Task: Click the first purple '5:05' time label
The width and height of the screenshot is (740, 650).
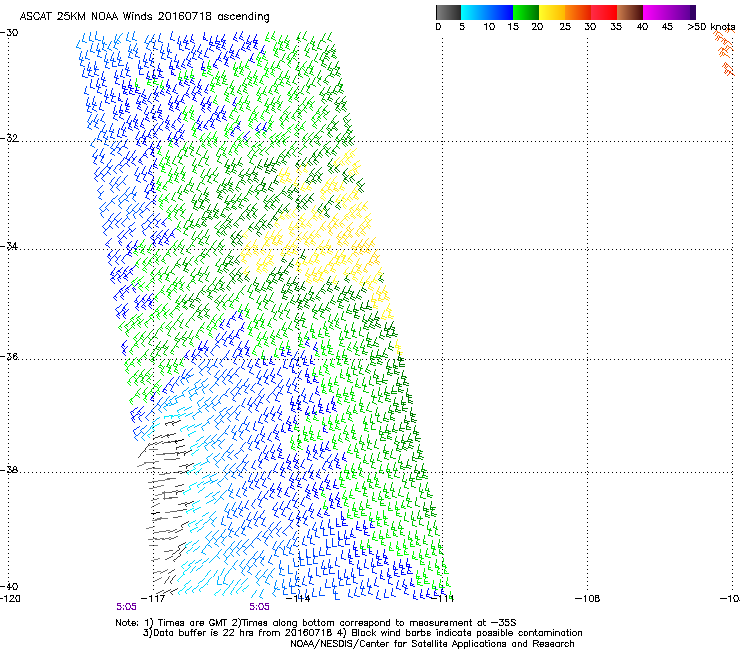Action: point(126,607)
